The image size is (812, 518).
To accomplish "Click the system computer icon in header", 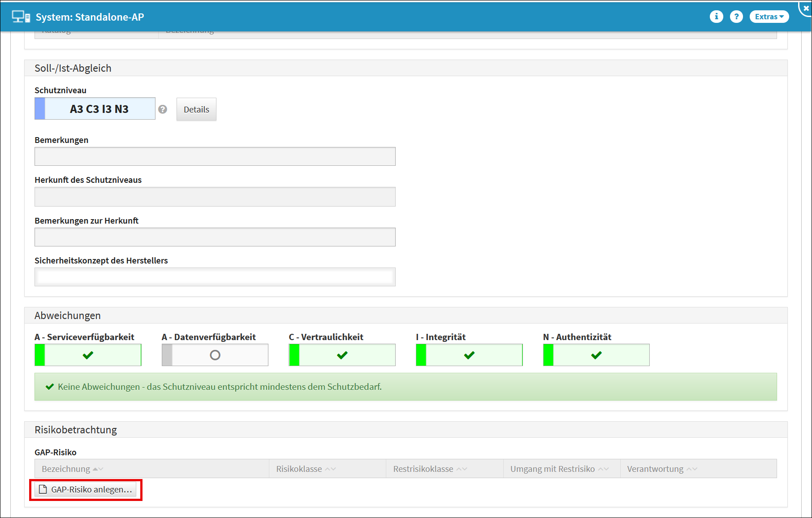I will [21, 17].
